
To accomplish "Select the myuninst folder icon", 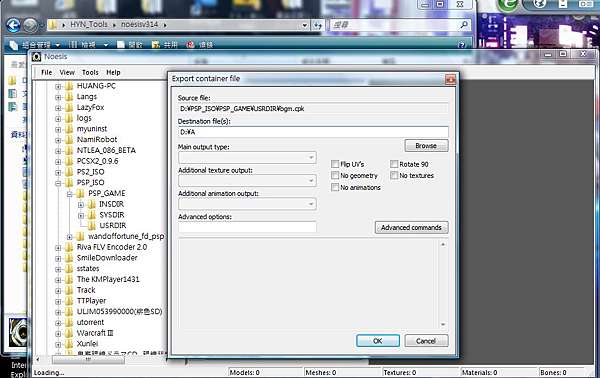I will [x=69, y=129].
